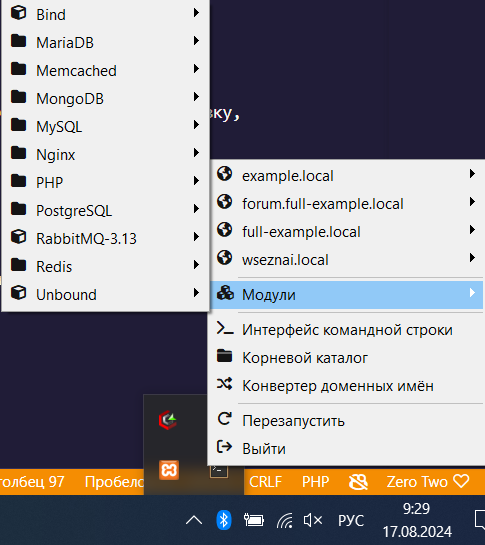Expand the Модули submenu arrow

coord(472,293)
